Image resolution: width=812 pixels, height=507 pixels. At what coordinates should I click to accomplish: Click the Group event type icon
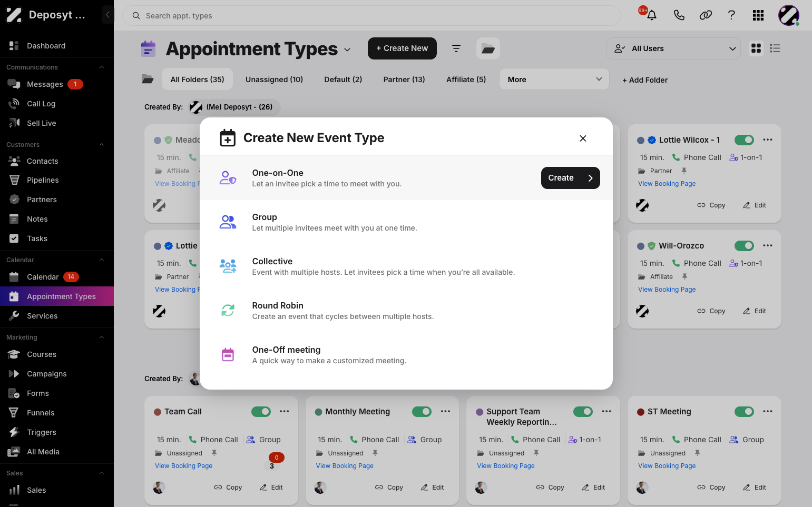pos(228,222)
